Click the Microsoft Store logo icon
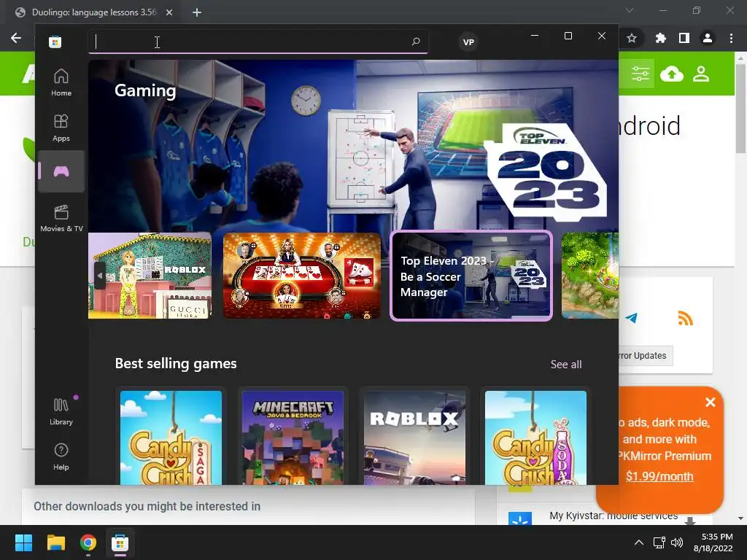747x560 pixels. click(55, 42)
